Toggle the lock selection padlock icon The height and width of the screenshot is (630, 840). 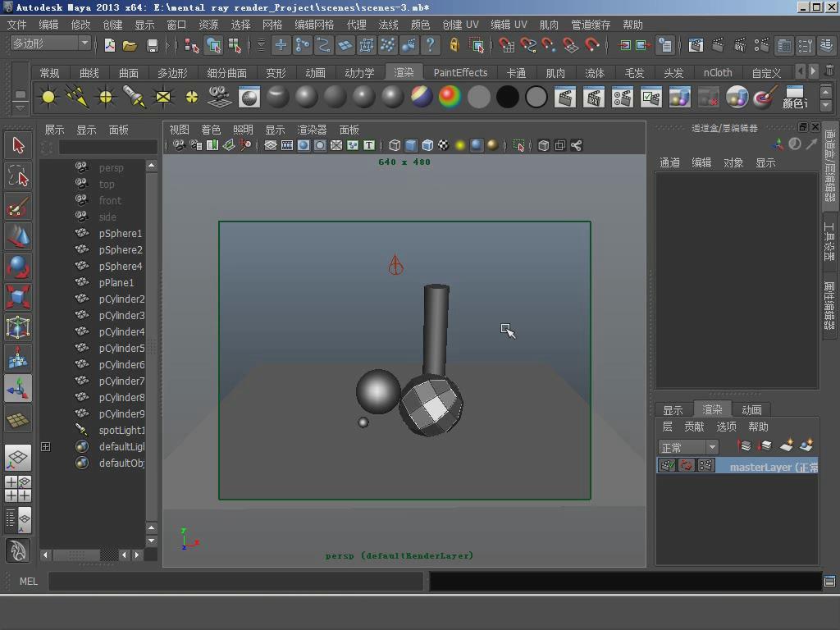tap(454, 46)
